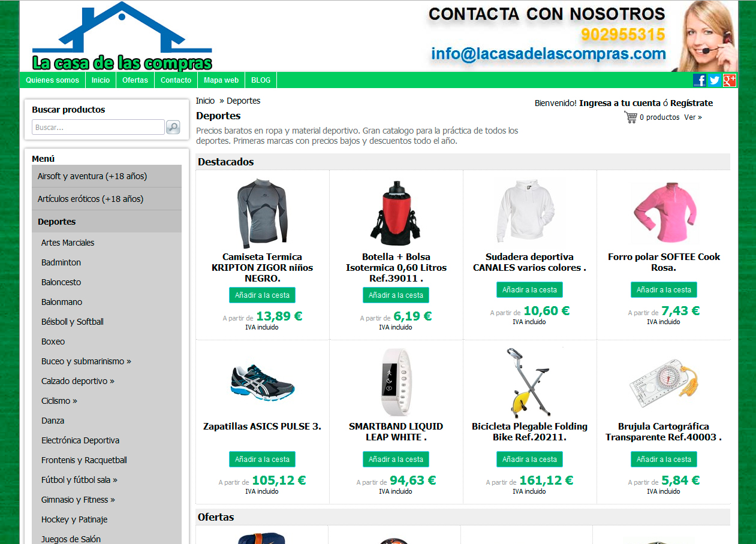The image size is (756, 544).
Task: Click the info@lacasadelascompras.com email banner
Action: (549, 54)
